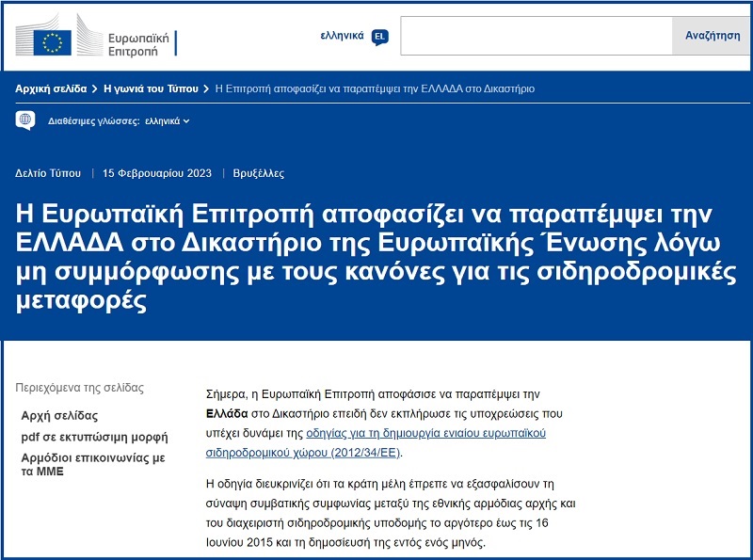Screen dimensions: 753x560
Task: Click the main press release headline
Action: tap(376, 257)
